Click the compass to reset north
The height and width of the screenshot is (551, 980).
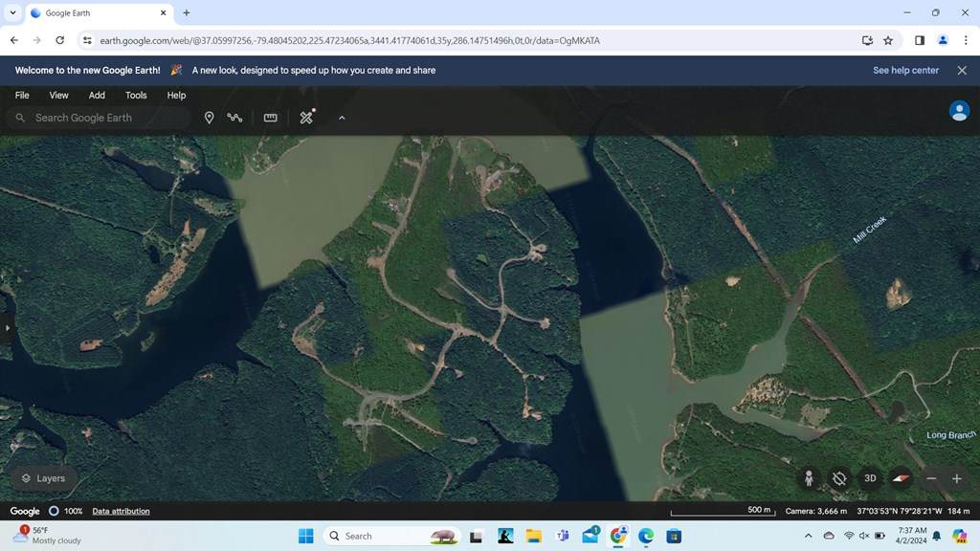[x=901, y=478]
